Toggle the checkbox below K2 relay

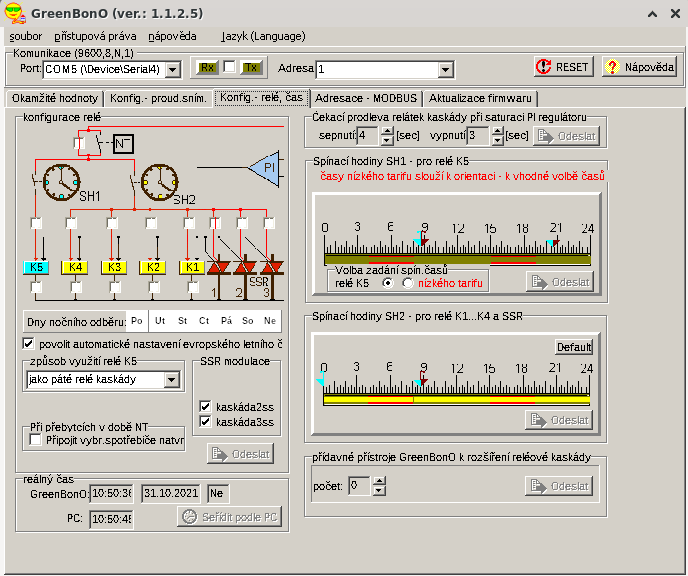pyautogui.click(x=154, y=287)
